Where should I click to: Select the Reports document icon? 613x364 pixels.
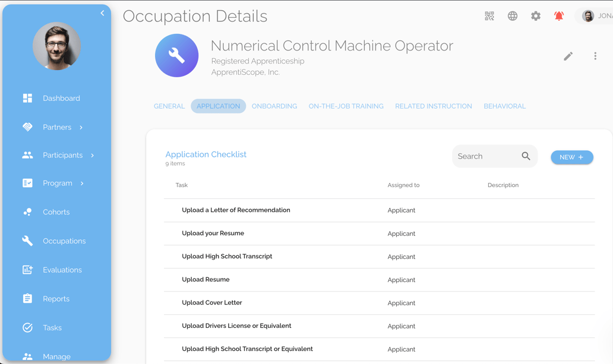click(27, 299)
